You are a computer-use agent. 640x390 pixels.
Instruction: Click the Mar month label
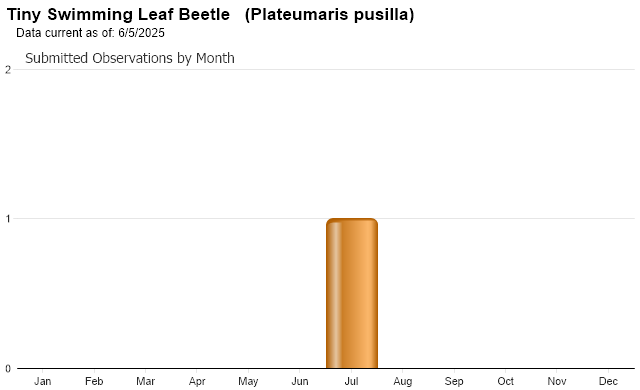click(145, 381)
